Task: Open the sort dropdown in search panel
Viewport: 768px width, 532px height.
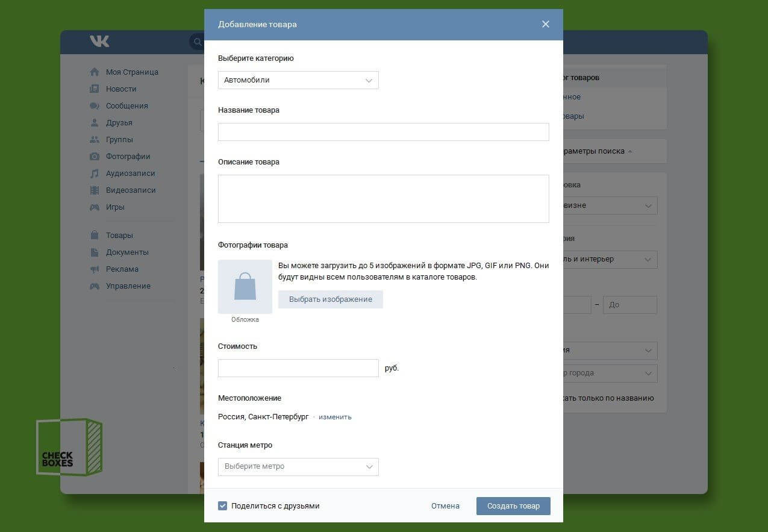Action: (608, 205)
